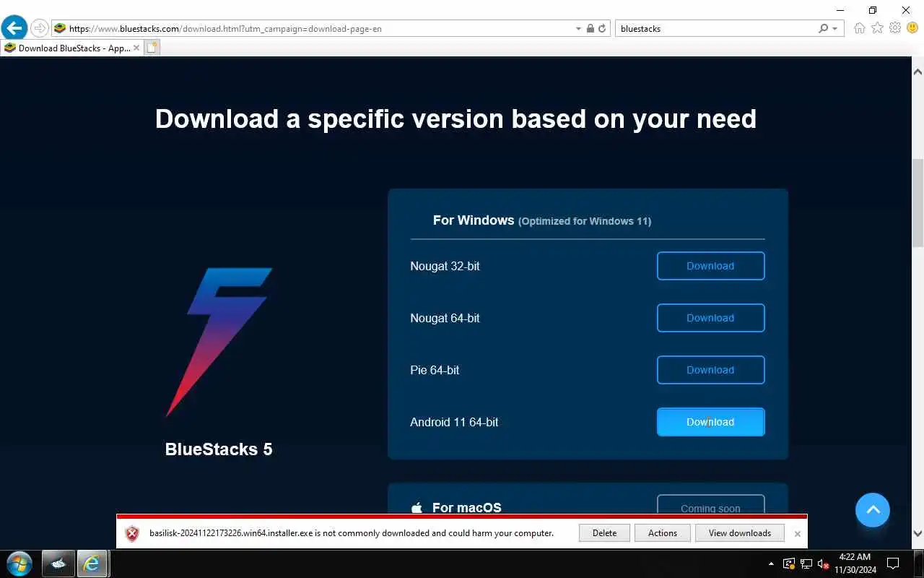The image size is (924, 578).
Task: Open Favorites star icon
Action: pos(877,28)
